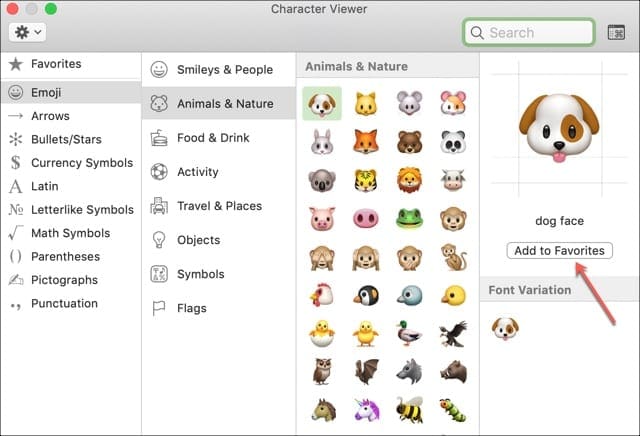Show the Favorites list
Image resolution: width=640 pixels, height=436 pixels.
coord(56,64)
